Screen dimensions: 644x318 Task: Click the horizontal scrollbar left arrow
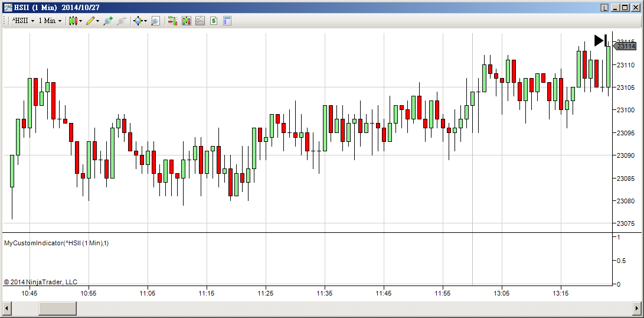6,309
